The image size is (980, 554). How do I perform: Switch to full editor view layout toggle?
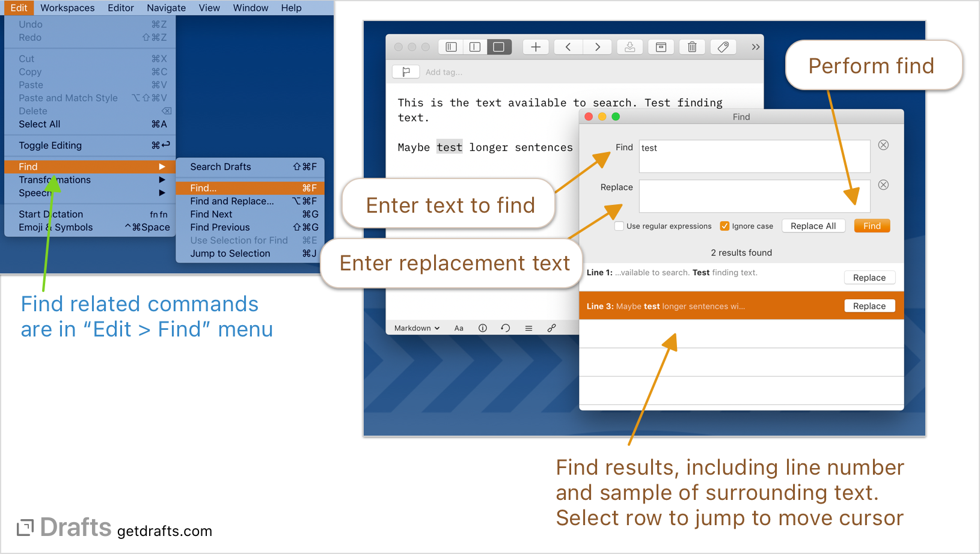click(499, 46)
